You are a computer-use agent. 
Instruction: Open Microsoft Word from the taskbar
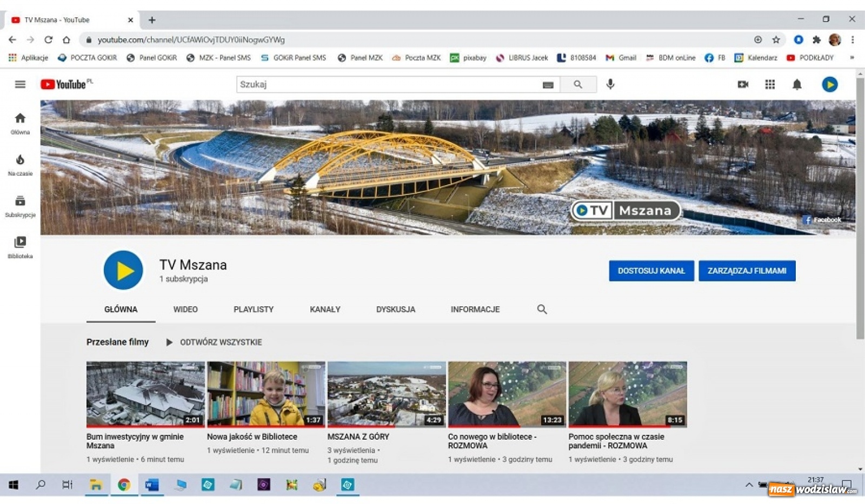pos(152,485)
